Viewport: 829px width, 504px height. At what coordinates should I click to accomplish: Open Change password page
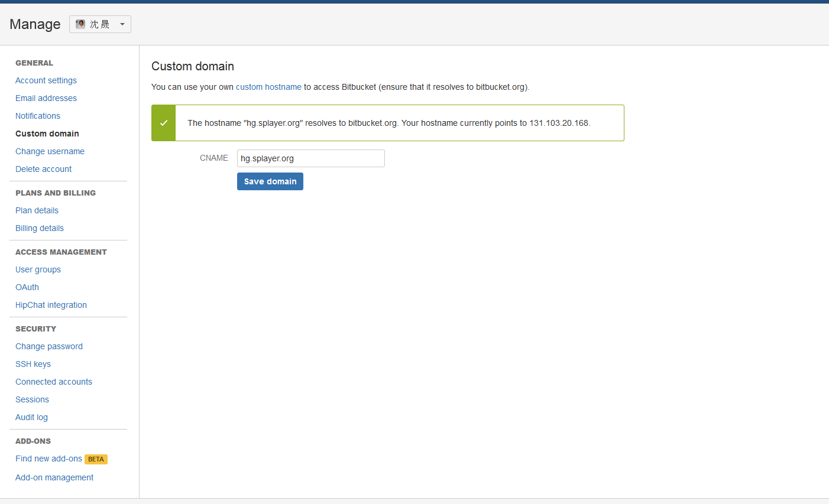pos(49,346)
